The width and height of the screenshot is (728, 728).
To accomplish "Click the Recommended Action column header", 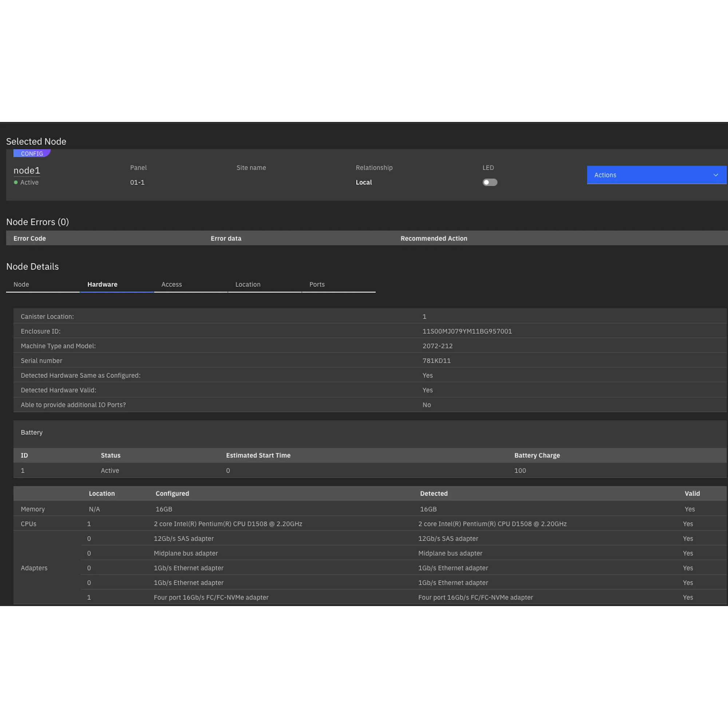I will click(x=434, y=238).
